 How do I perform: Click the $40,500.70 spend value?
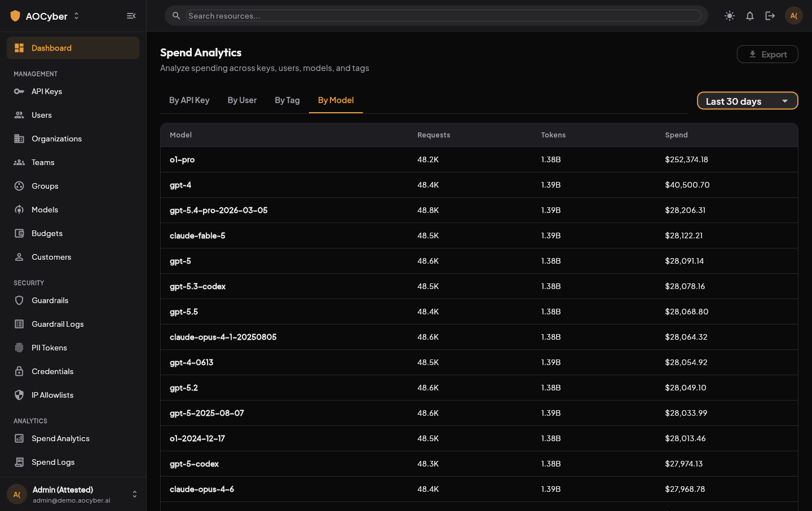click(x=687, y=185)
